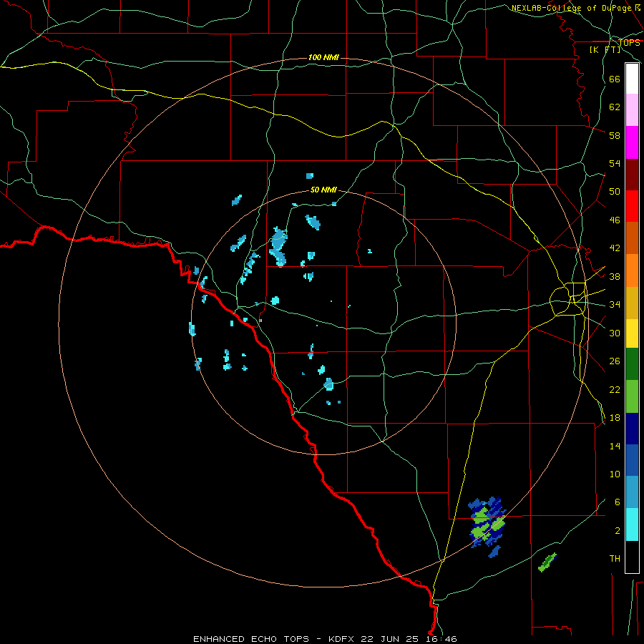
Task: Click the 58 legend value
Action: coord(615,135)
